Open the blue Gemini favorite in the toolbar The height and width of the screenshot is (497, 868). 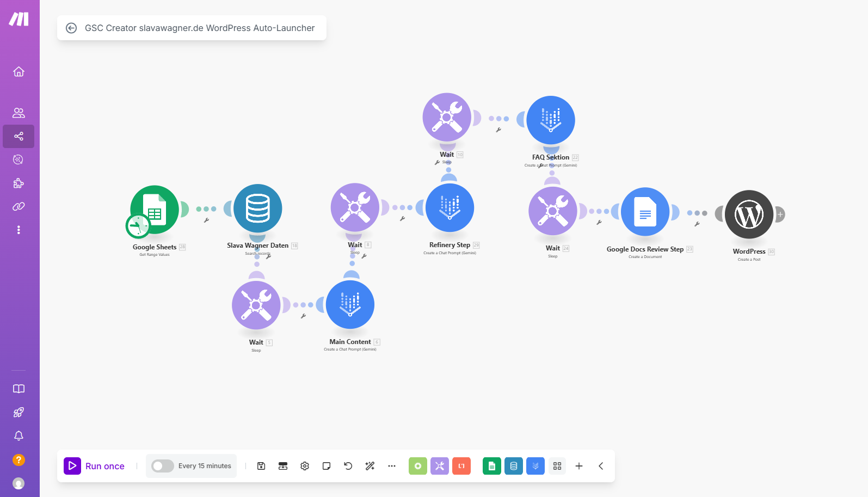tap(535, 466)
